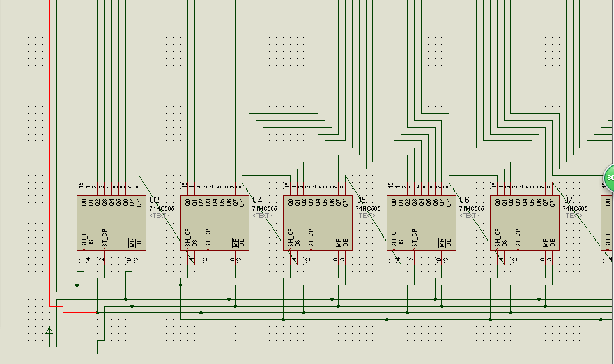
Task: Click the MR pin label inside U2
Action: coord(132,243)
